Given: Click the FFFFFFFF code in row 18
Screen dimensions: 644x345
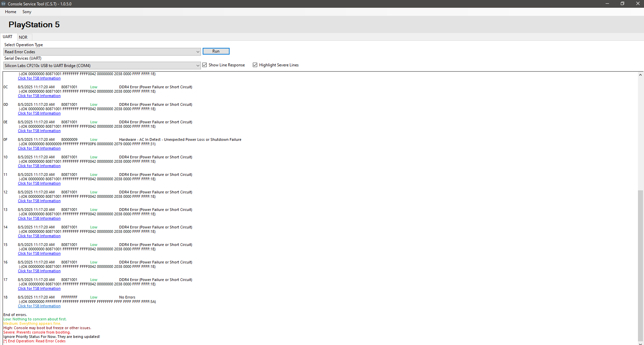Looking at the screenshot, I should tap(69, 297).
